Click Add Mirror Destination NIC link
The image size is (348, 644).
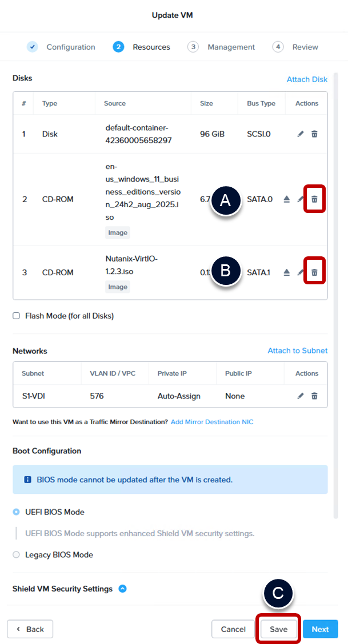coord(211,422)
